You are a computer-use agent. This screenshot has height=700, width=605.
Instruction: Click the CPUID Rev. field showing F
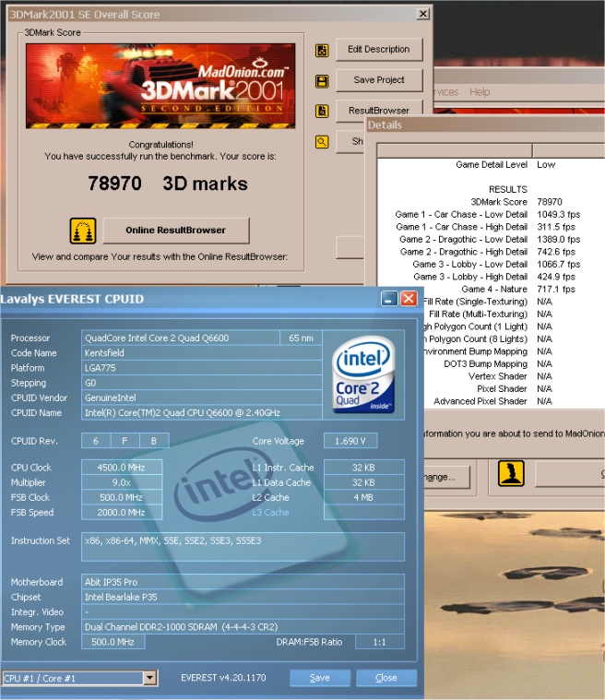click(x=125, y=441)
